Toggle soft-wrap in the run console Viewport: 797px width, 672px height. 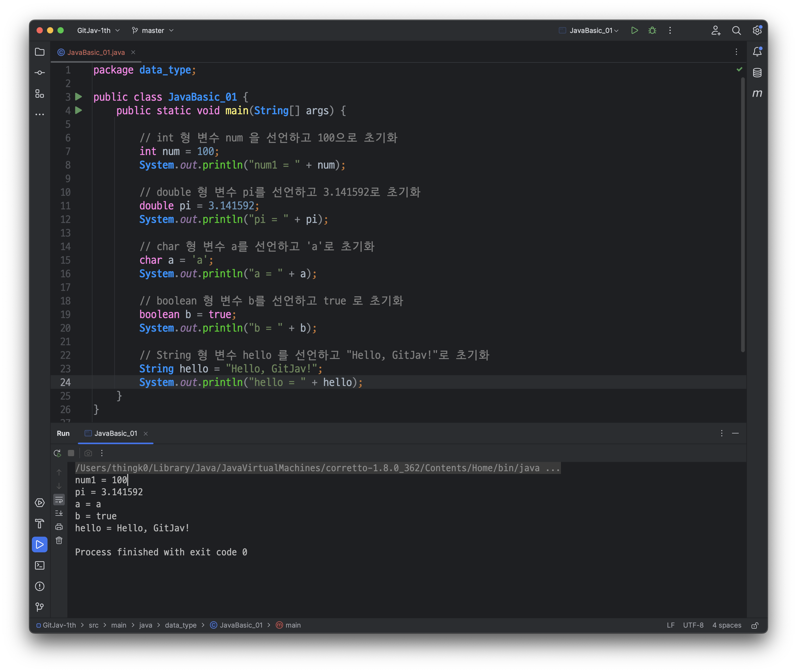pos(59,500)
